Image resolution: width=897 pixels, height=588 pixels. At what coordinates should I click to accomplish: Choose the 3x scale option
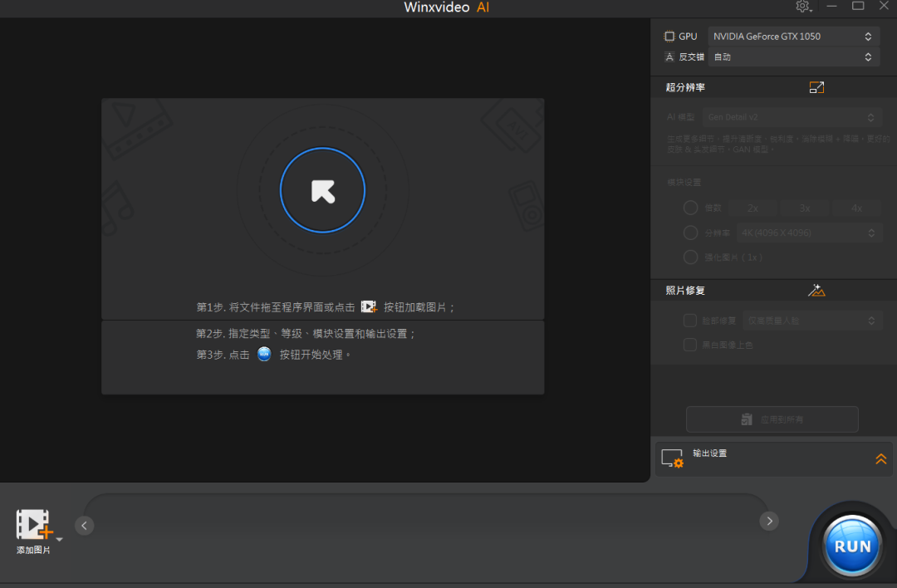pyautogui.click(x=804, y=208)
